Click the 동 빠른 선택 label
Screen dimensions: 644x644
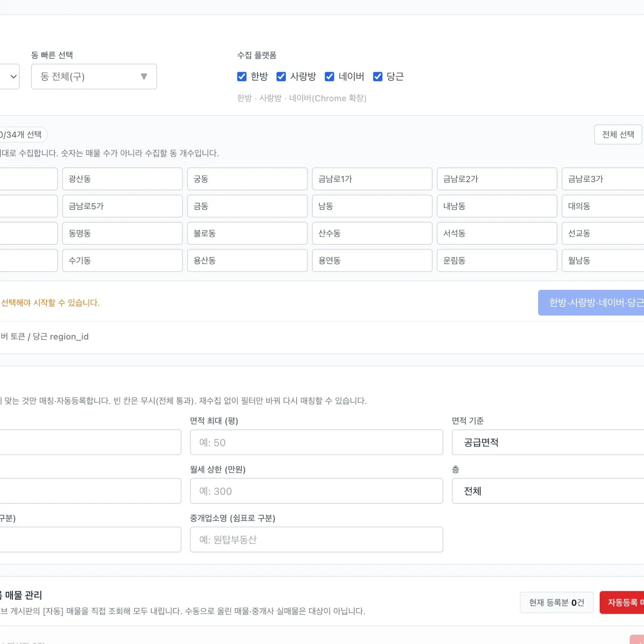pyautogui.click(x=52, y=55)
